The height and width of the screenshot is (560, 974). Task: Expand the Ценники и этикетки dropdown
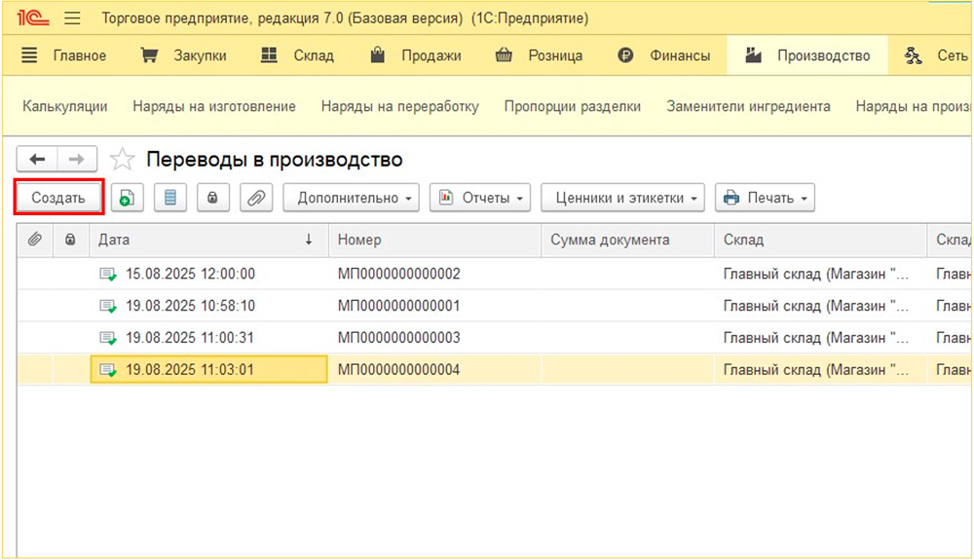coord(623,198)
